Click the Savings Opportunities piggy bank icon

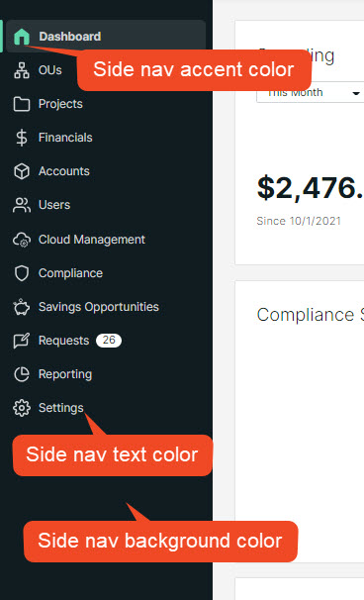pyautogui.click(x=22, y=307)
